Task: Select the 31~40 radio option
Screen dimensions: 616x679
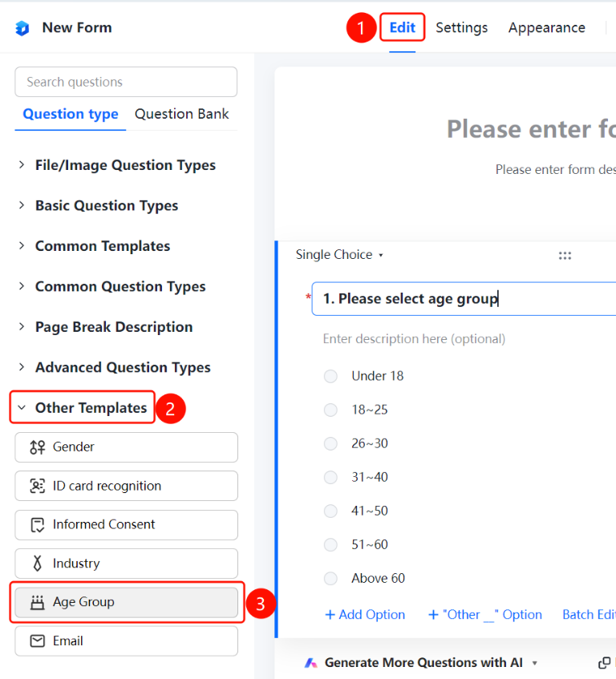Action: pos(330,477)
